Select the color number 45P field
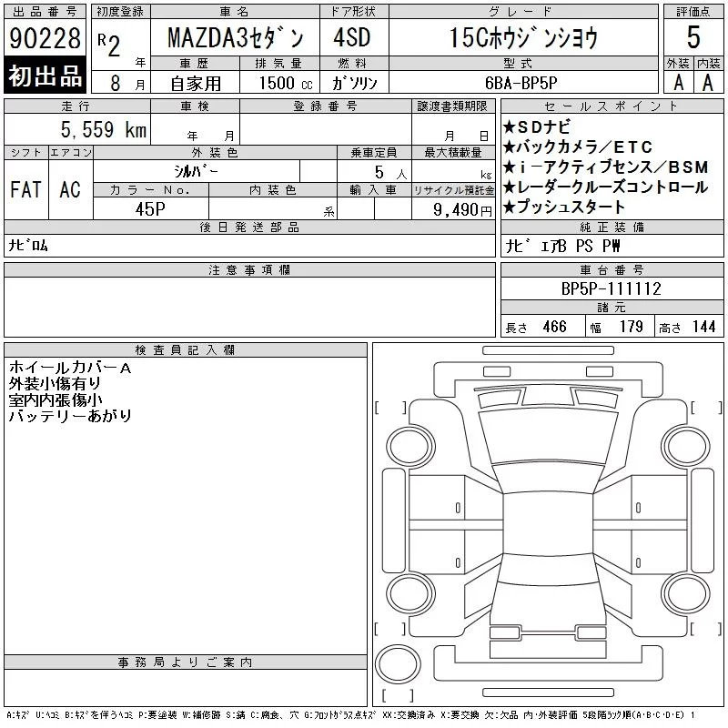Screen dimensions: 728x728 150,209
